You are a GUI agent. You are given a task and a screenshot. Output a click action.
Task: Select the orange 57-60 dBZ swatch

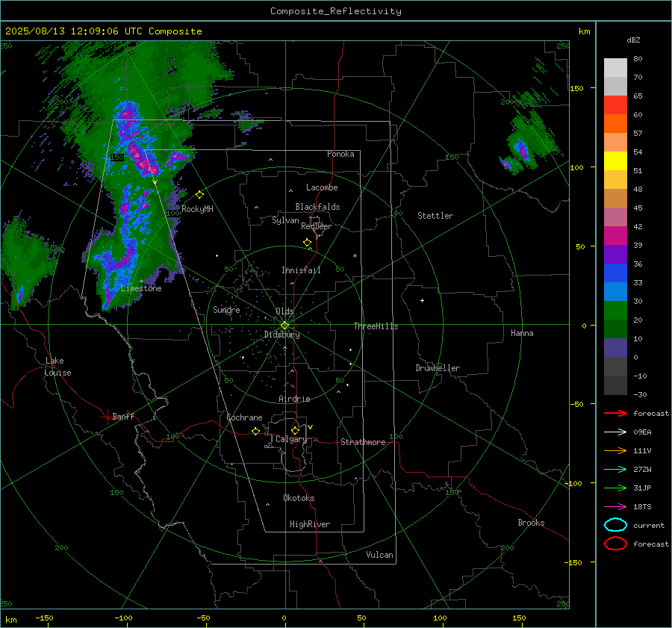615,124
